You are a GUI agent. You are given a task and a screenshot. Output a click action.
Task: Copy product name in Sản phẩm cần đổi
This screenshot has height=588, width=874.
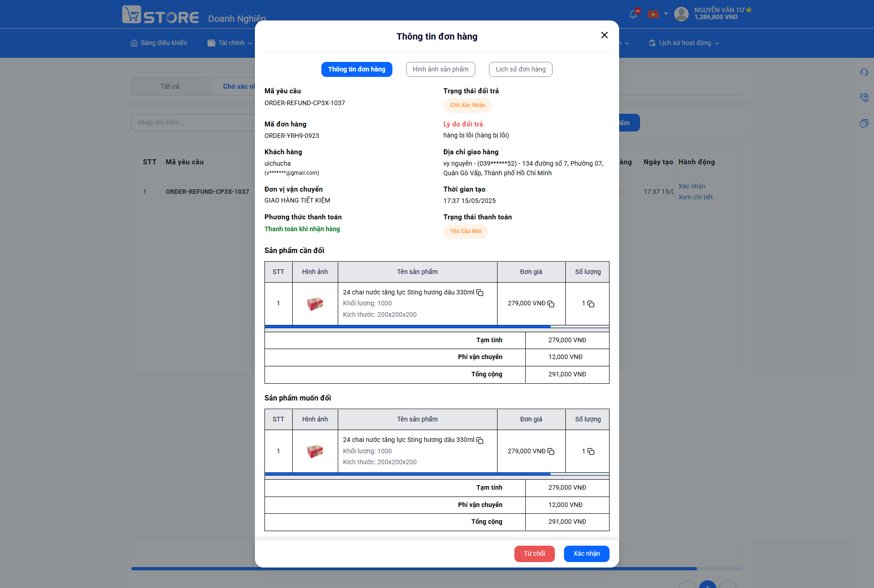coord(480,293)
